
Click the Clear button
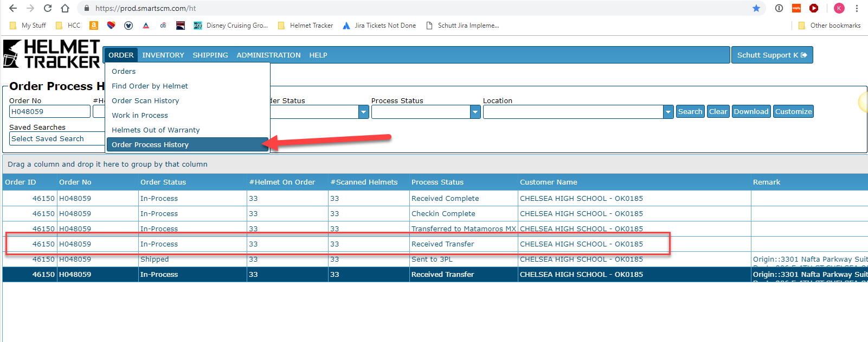pyautogui.click(x=718, y=111)
